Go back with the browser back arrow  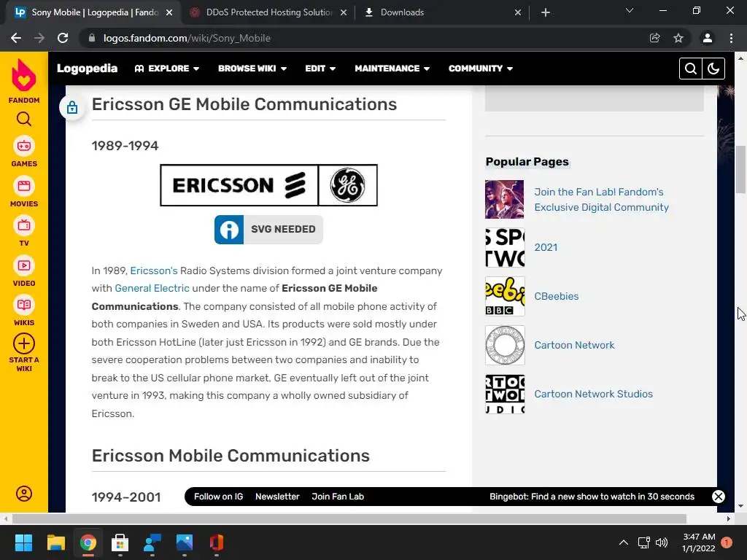point(16,38)
